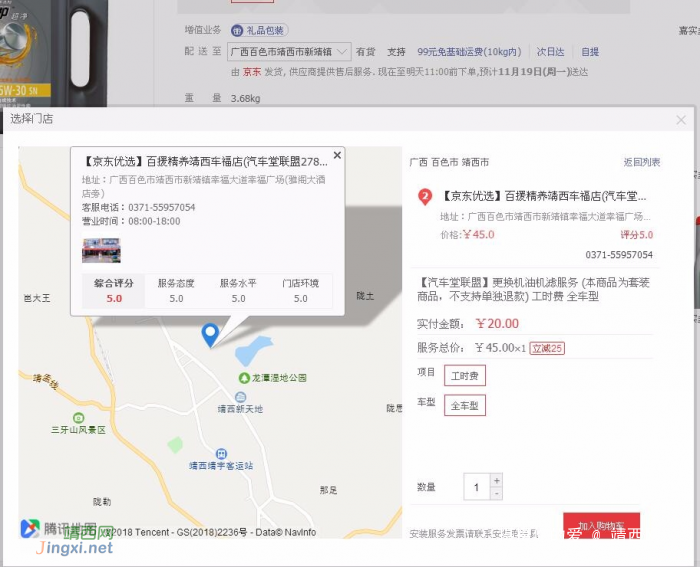Viewport: 700px width, 567px height.
Task: Close the store info popup on map
Action: click(338, 155)
